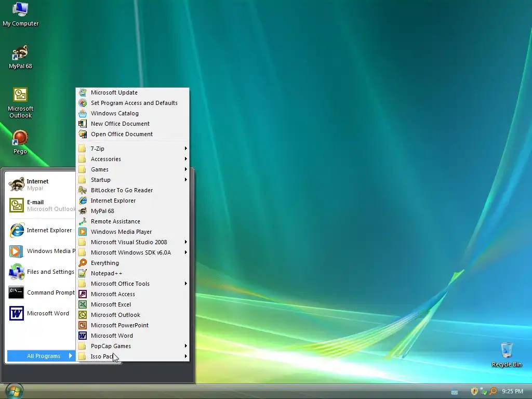Click the Set Program Access and Defaults icon

(83, 103)
